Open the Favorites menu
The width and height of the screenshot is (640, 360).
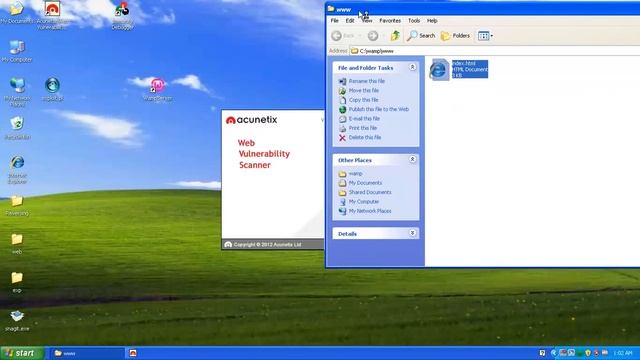[390, 20]
